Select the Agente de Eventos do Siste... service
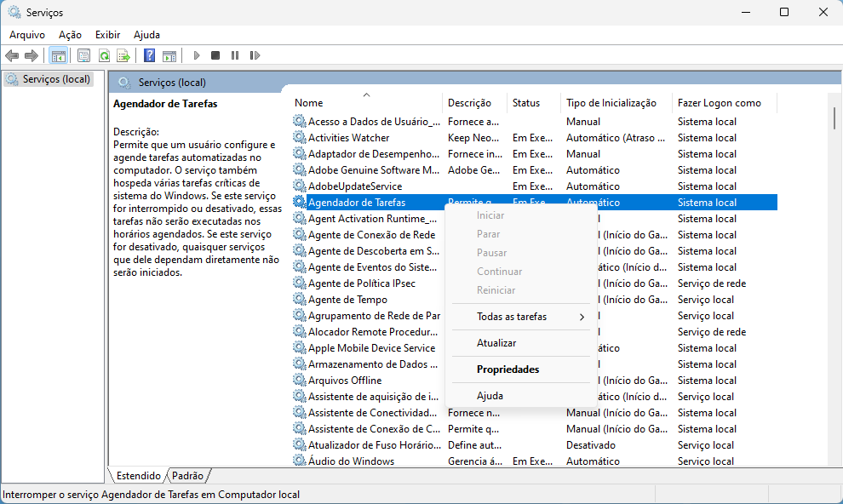The width and height of the screenshot is (843, 504). point(373,267)
